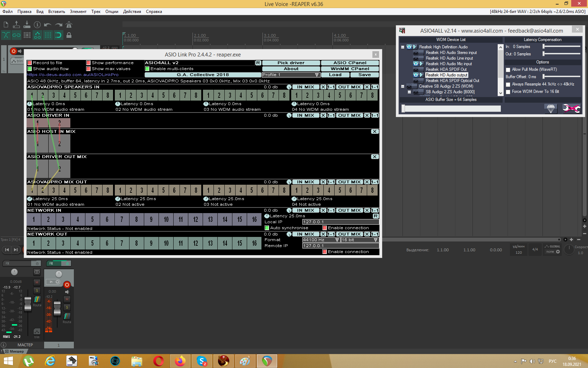Image resolution: width=588 pixels, height=368 pixels.
Task: Open the Правка menu
Action: coord(24,12)
